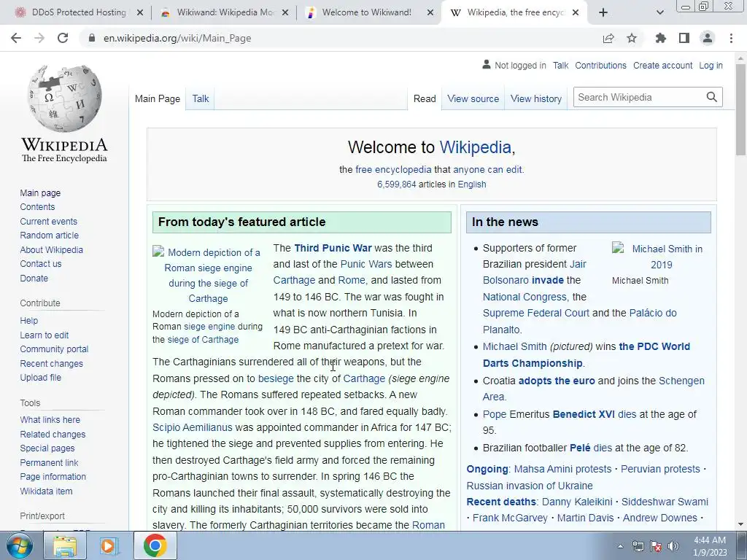Viewport: 747px width, 560px height.
Task: Open the View source tab
Action: (x=473, y=98)
